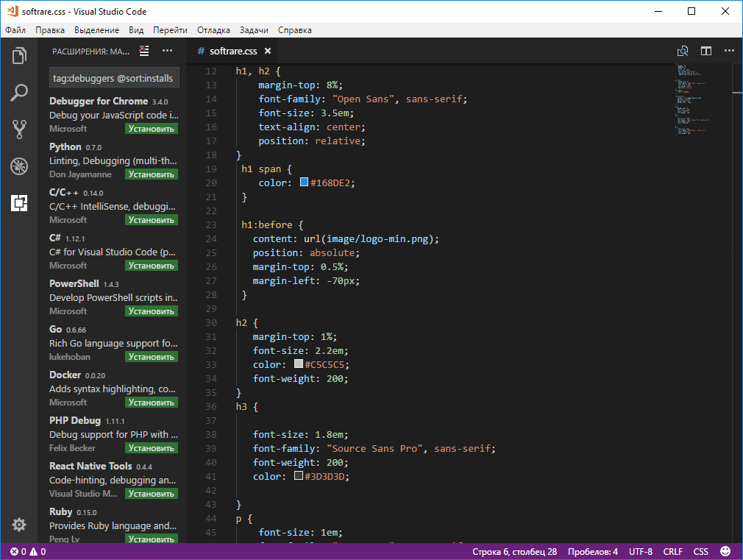
Task: Install the Docker extension
Action: pos(152,402)
